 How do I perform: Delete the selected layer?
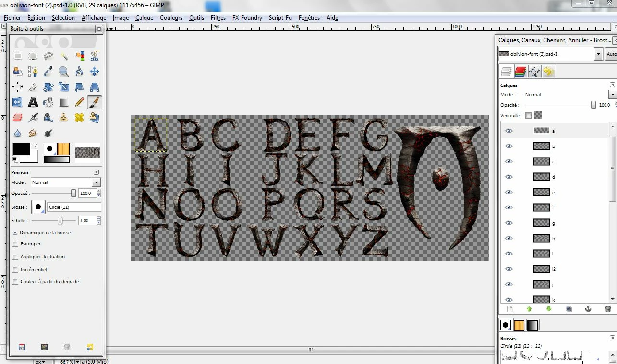[608, 309]
